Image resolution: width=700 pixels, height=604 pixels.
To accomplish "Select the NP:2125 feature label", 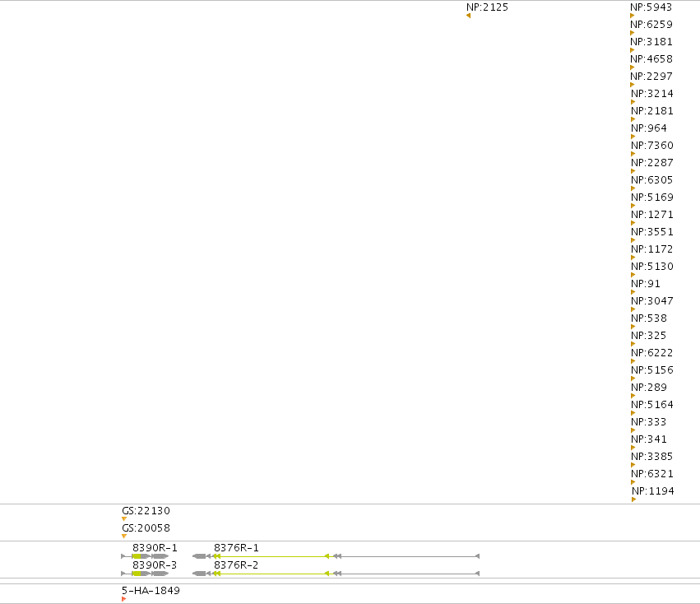I will coord(487,7).
